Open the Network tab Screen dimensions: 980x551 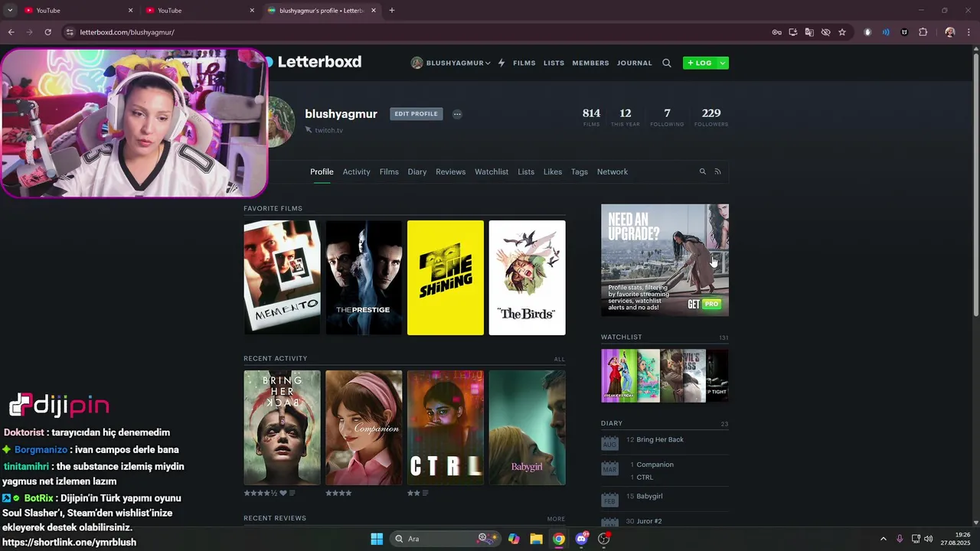(612, 172)
